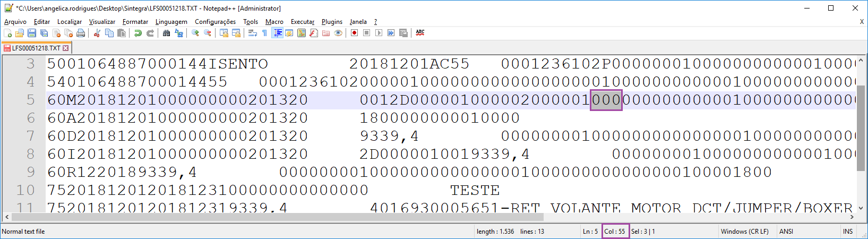Open the Tools menu

point(251,22)
